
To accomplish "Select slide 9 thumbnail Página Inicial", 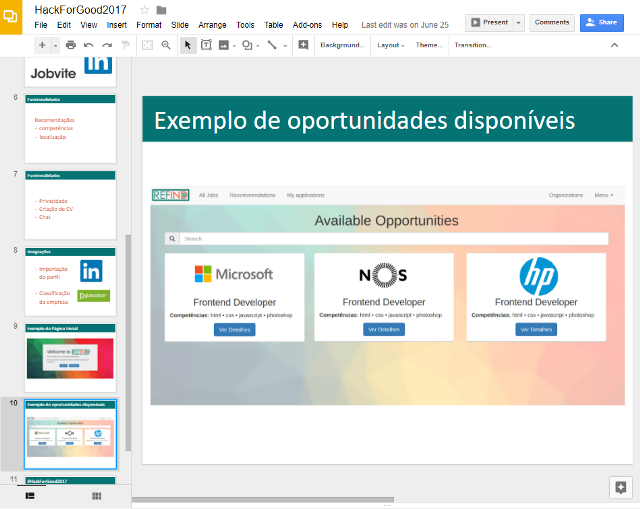I will pos(70,358).
